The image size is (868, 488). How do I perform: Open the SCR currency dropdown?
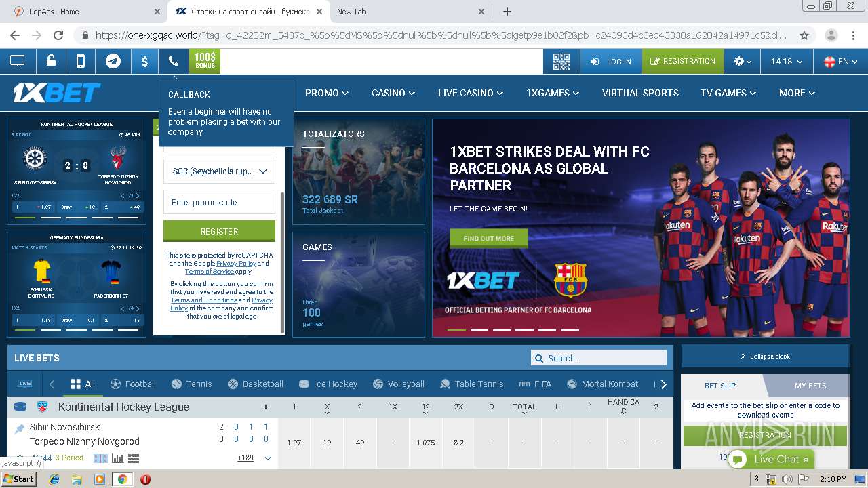click(x=219, y=171)
